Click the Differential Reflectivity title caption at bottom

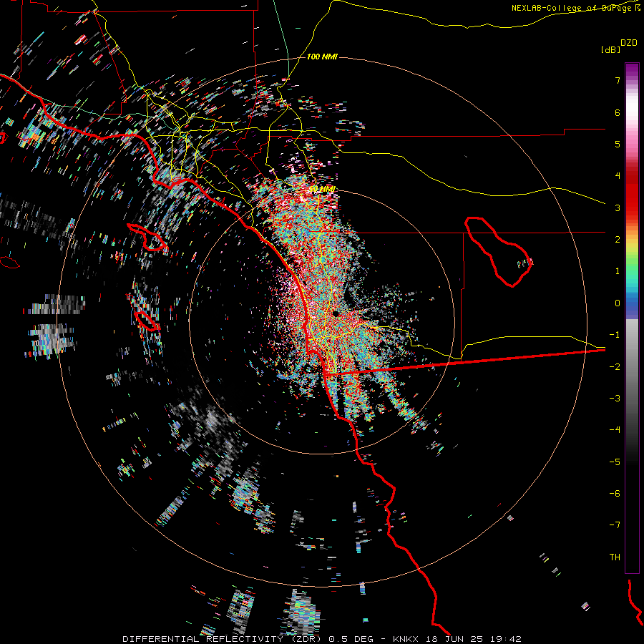coord(321,639)
